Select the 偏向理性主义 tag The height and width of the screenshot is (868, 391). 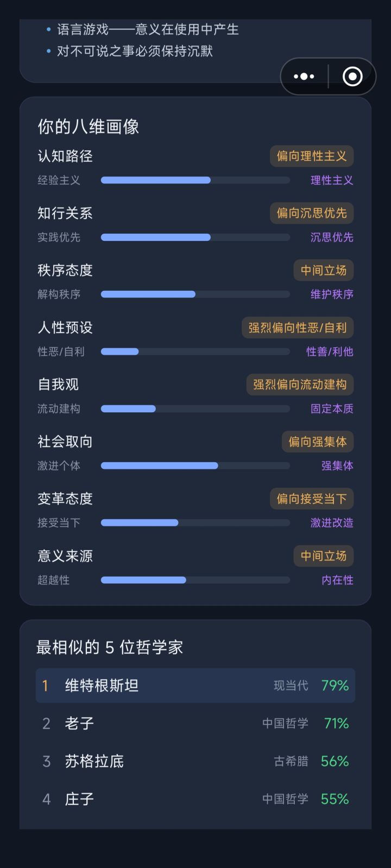(x=312, y=156)
